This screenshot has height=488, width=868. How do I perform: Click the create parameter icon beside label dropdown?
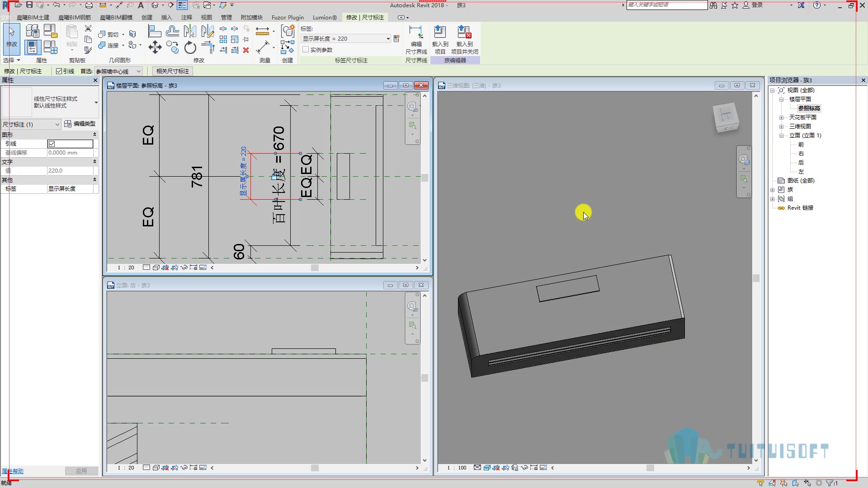(x=396, y=39)
